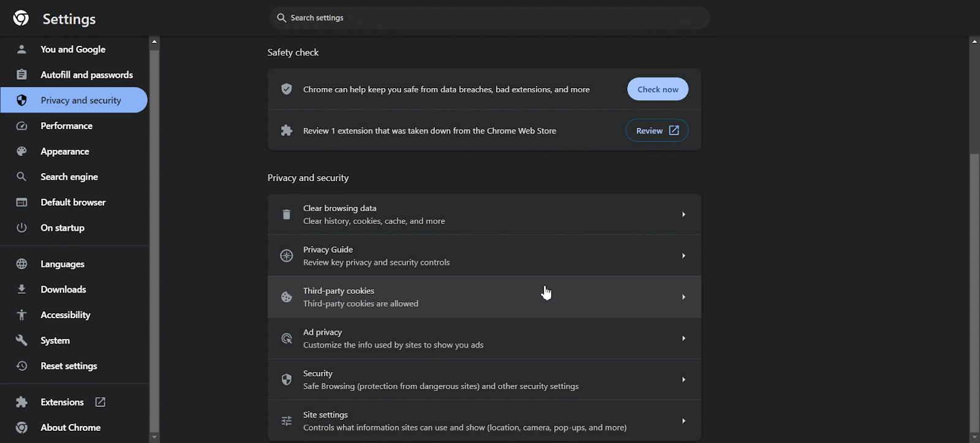Expand the Ad privacy row chevron
Image resolution: width=980 pixels, height=443 pixels.
[683, 338]
